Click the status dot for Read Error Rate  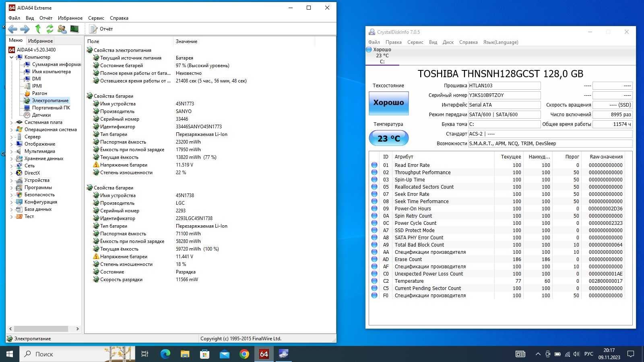[374, 165]
